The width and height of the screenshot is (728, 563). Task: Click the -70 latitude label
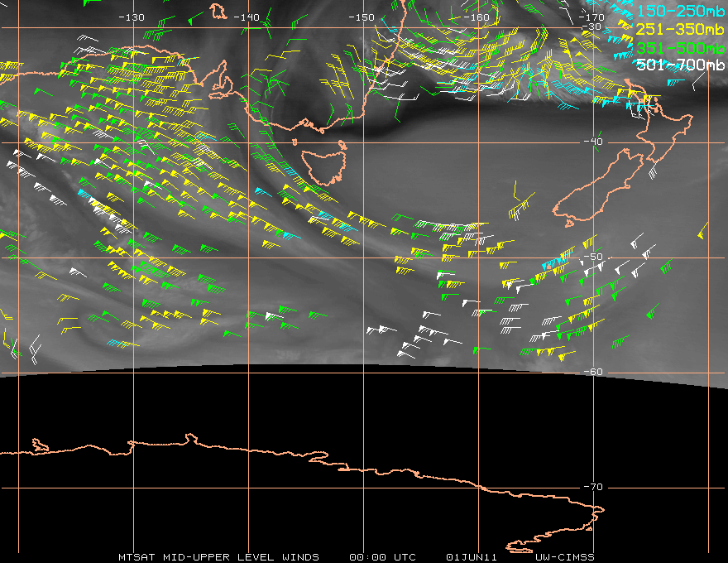[x=593, y=487]
